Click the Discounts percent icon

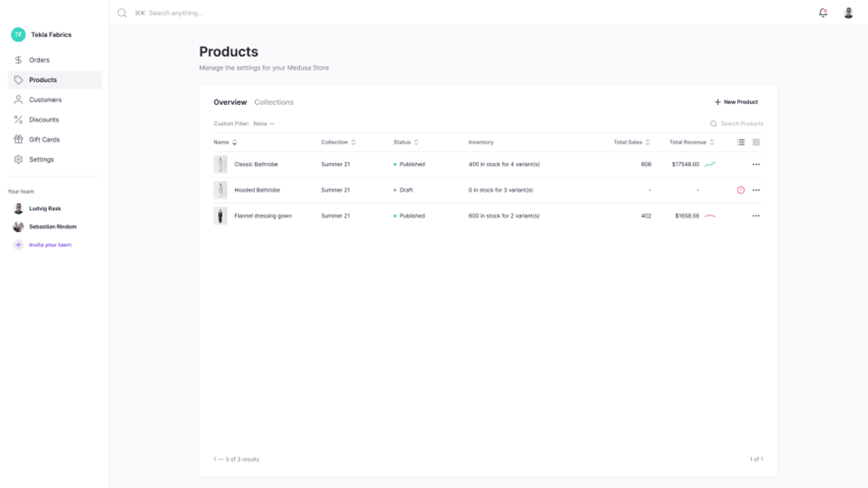point(18,120)
